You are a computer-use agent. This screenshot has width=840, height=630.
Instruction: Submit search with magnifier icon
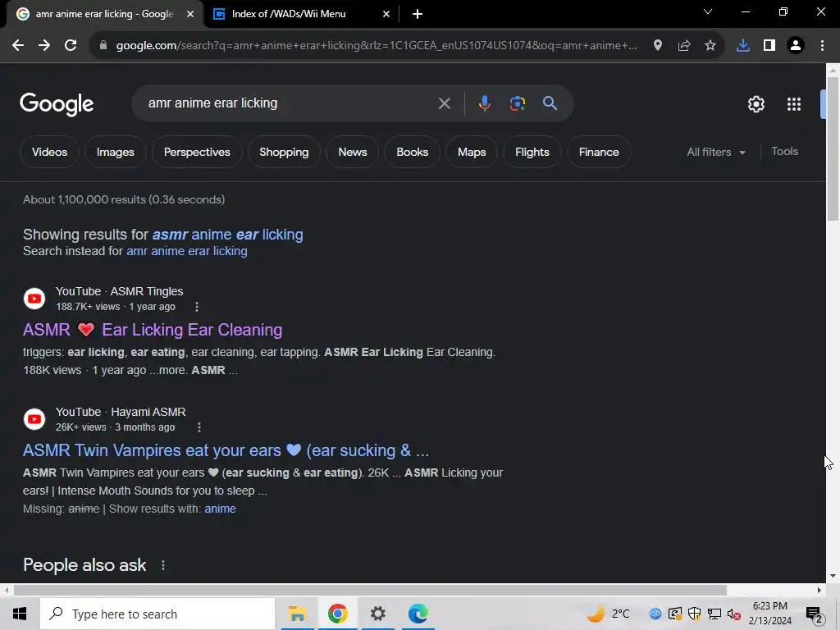pos(550,103)
